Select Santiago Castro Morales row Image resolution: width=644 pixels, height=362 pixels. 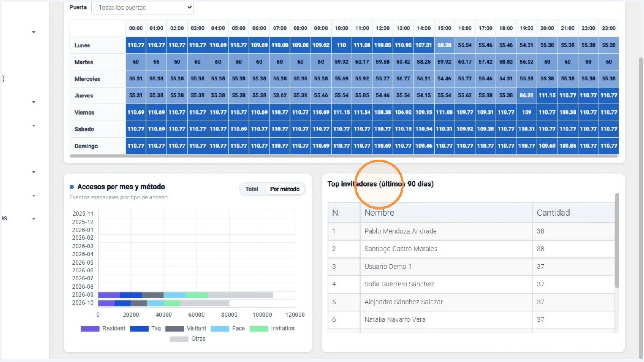(471, 249)
